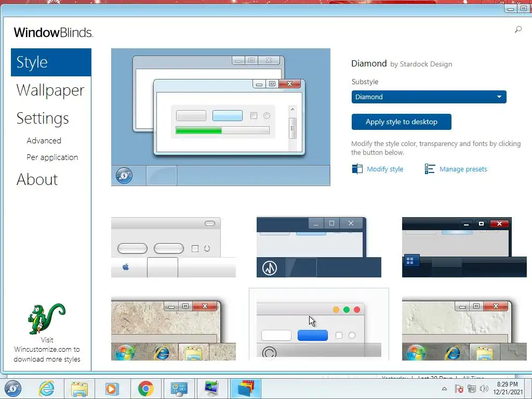Screen dimensions: 532x399
Task: Click the Modify style icon
Action: (357, 169)
